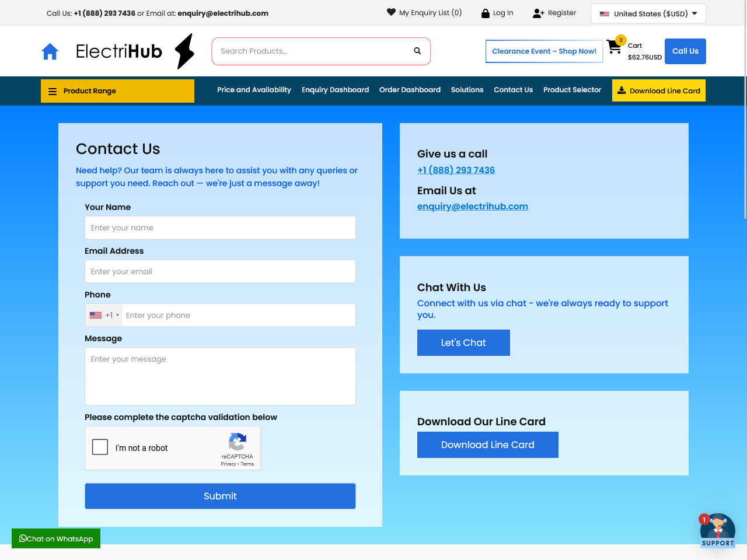Open the phone country code +1 dropdown

point(104,315)
